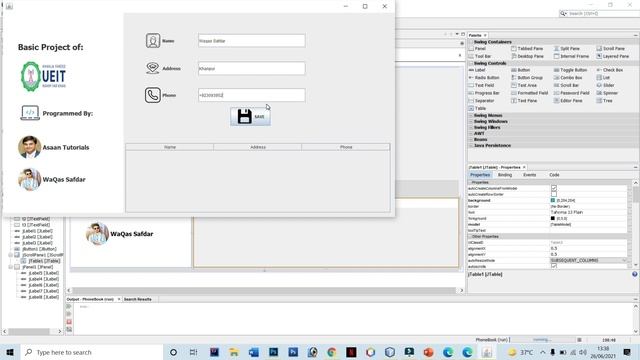
Task: Select the Layered Pane palette component
Action: coord(612,56)
